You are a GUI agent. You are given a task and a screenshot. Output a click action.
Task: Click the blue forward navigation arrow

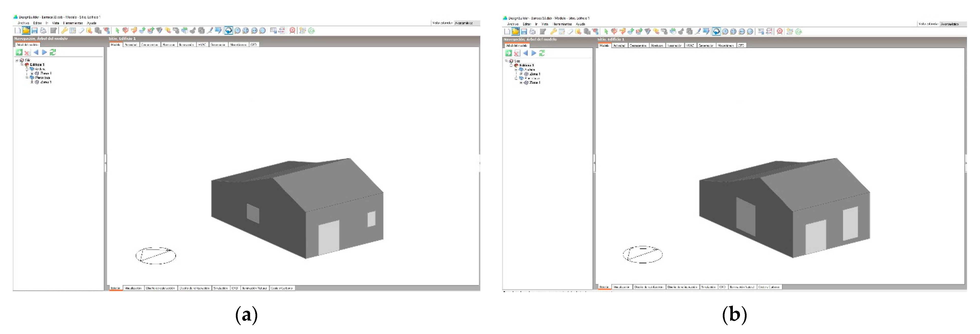pos(44,53)
